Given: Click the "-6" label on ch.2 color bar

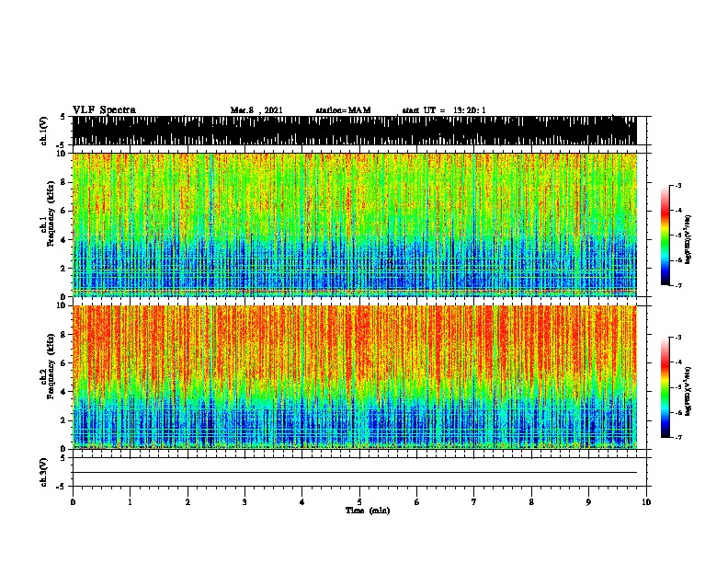Looking at the screenshot, I should (677, 412).
